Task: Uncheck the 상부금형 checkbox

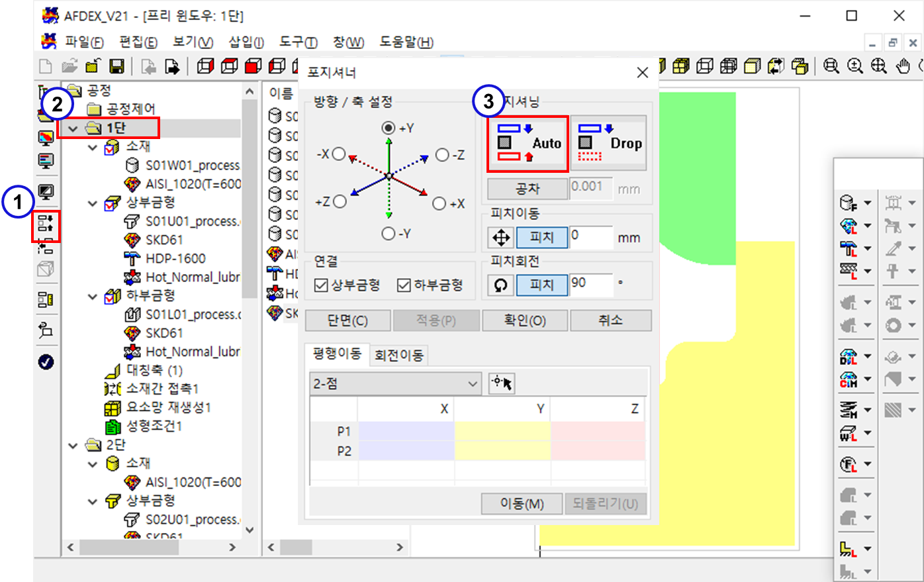Action: tap(322, 285)
